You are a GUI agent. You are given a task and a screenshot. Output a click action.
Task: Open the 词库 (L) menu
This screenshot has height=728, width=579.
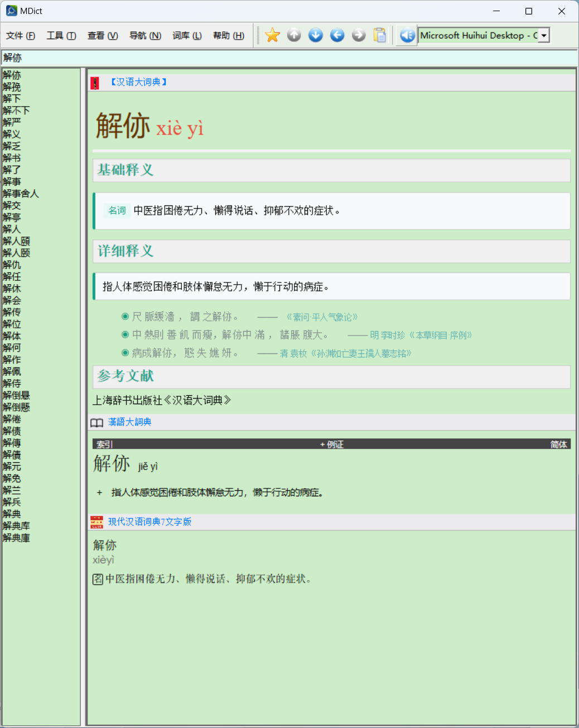[x=187, y=36]
